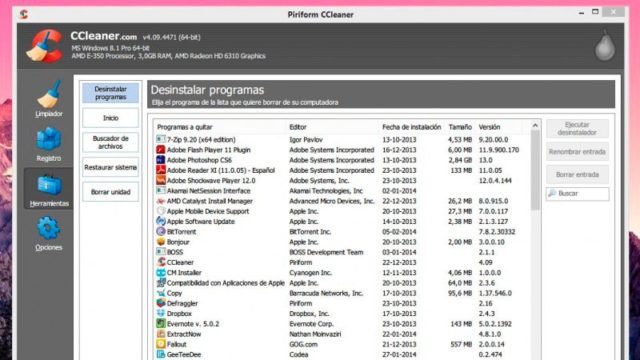The height and width of the screenshot is (360, 640).
Task: Open the Borrar unidad tab
Action: pyautogui.click(x=111, y=192)
